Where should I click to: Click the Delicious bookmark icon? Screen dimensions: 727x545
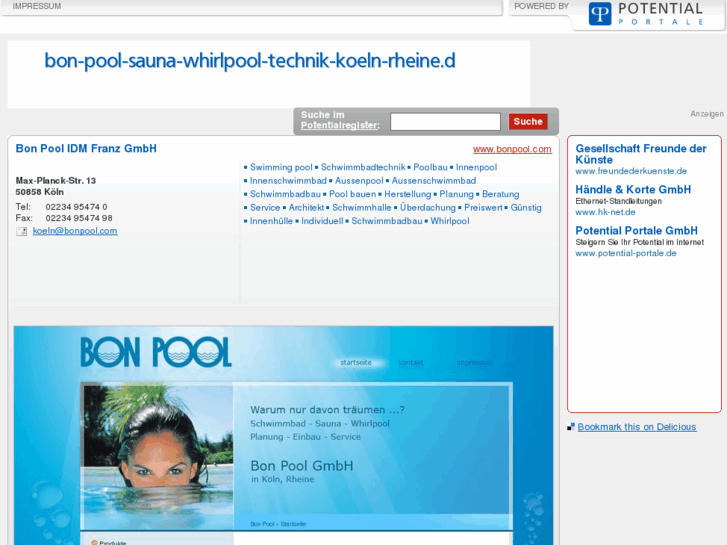(571, 427)
